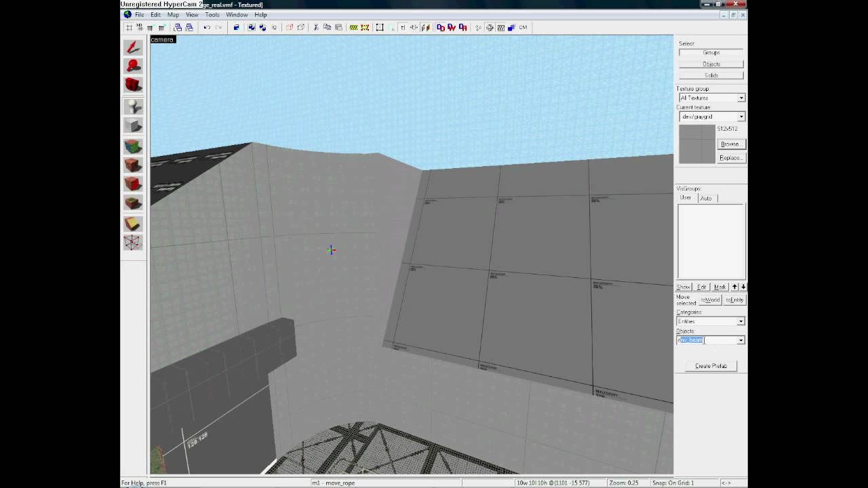
Task: Pick the red Camera tool
Action: coord(133,85)
